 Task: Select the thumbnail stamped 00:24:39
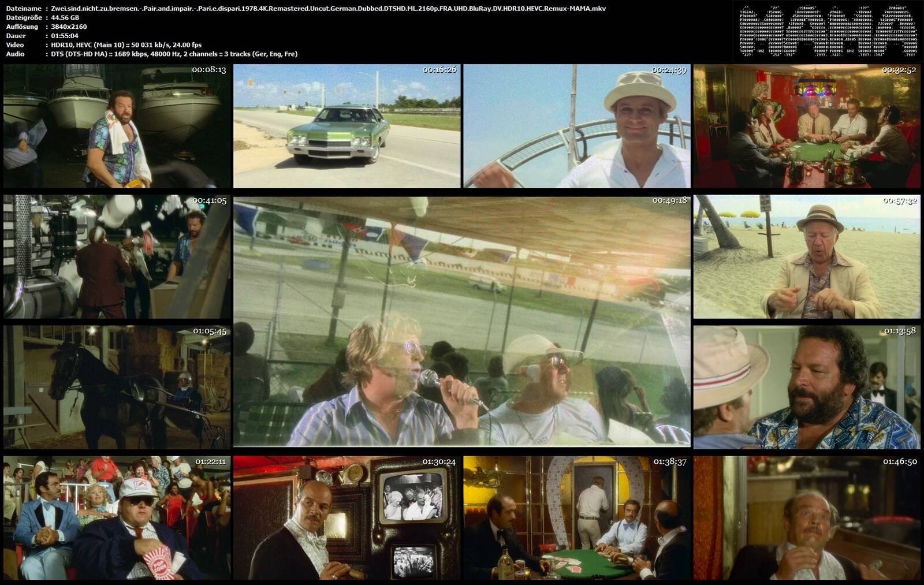coord(576,126)
